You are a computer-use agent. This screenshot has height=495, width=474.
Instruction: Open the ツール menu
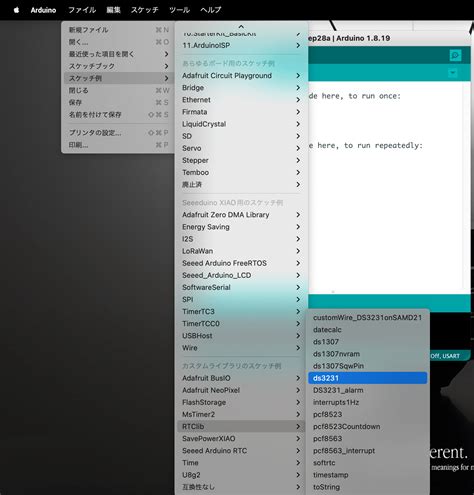179,10
